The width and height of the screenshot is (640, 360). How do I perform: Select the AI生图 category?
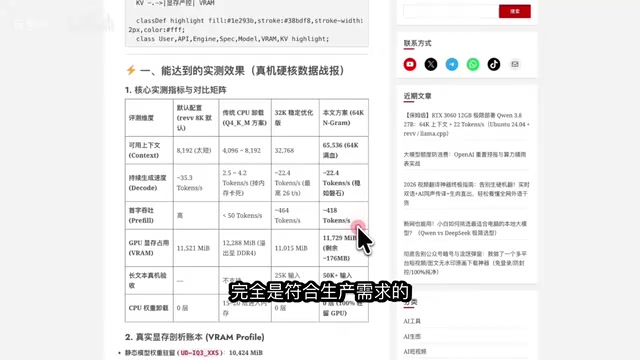pos(412,336)
